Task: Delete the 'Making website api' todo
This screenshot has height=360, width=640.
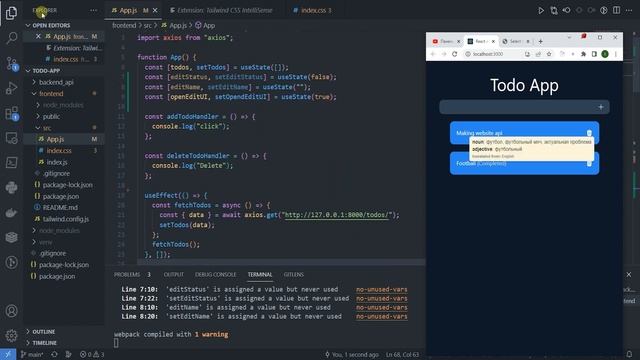Action: (x=589, y=133)
